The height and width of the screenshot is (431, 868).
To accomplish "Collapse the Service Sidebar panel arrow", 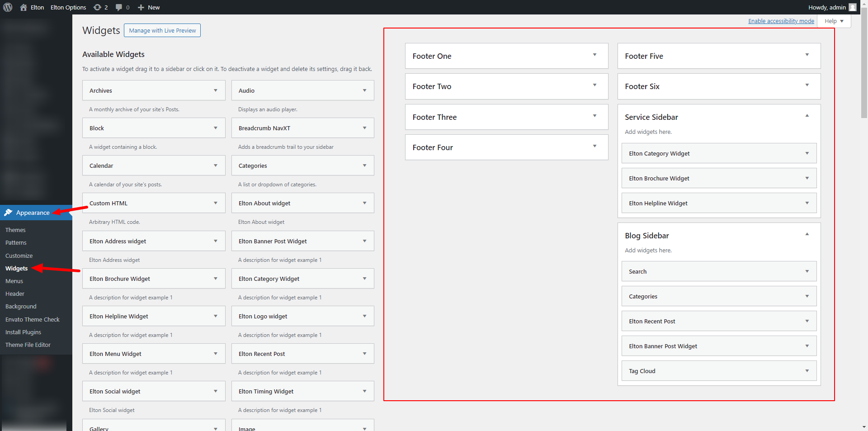I will [x=807, y=116].
